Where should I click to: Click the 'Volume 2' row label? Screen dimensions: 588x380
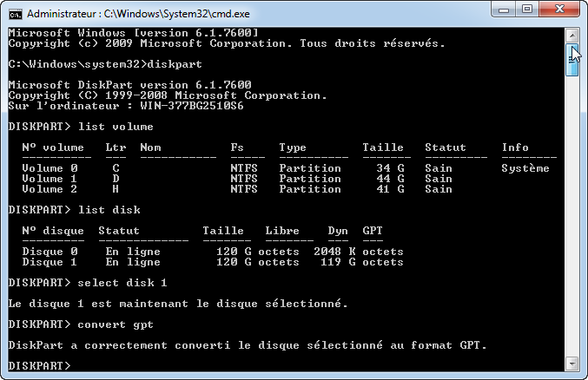(50, 189)
